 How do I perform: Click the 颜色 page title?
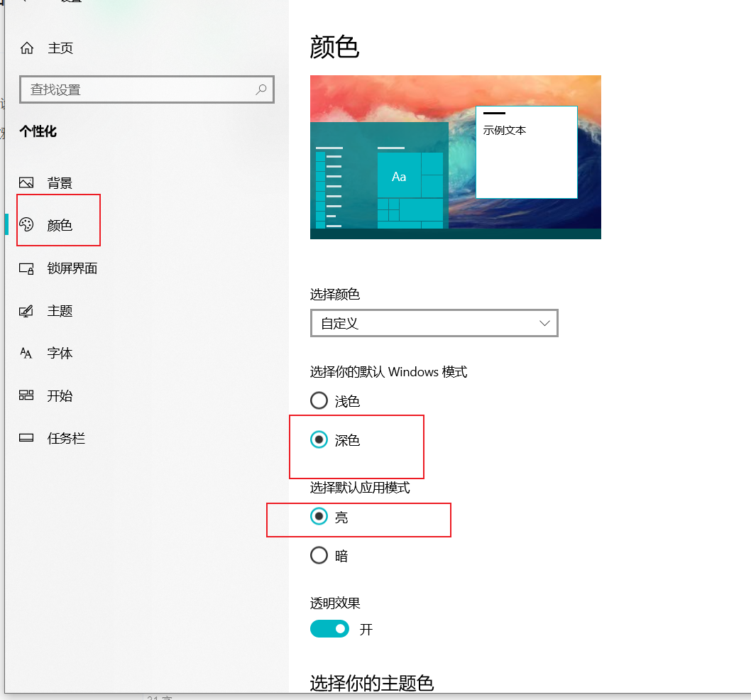[x=334, y=48]
